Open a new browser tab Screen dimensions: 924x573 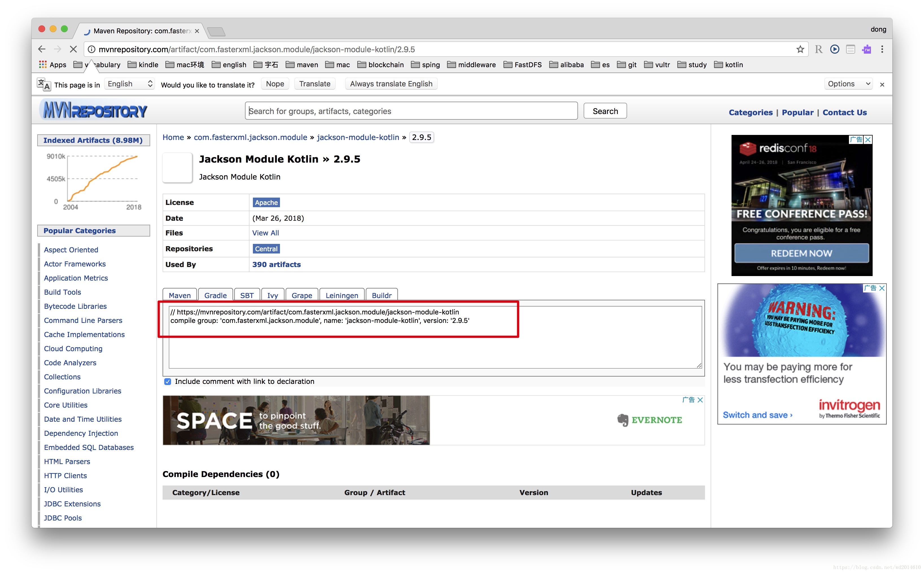216,31
